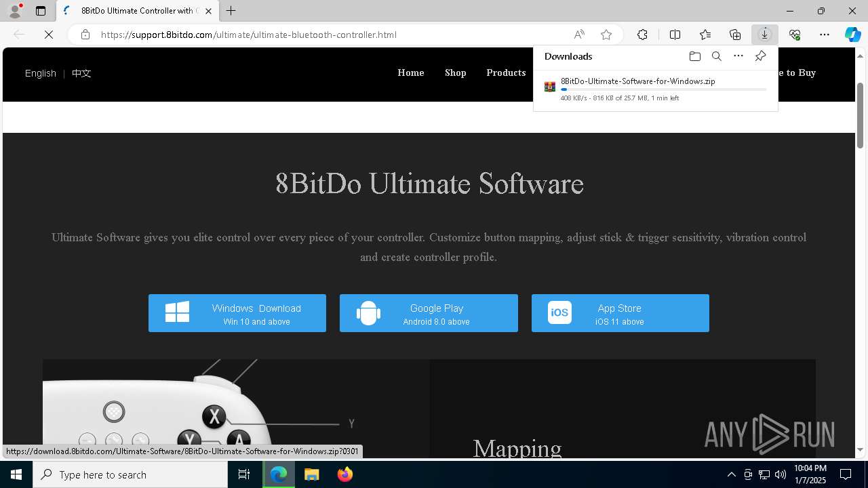This screenshot has width=868, height=488.
Task: Switch site language to 中文
Action: (x=81, y=73)
